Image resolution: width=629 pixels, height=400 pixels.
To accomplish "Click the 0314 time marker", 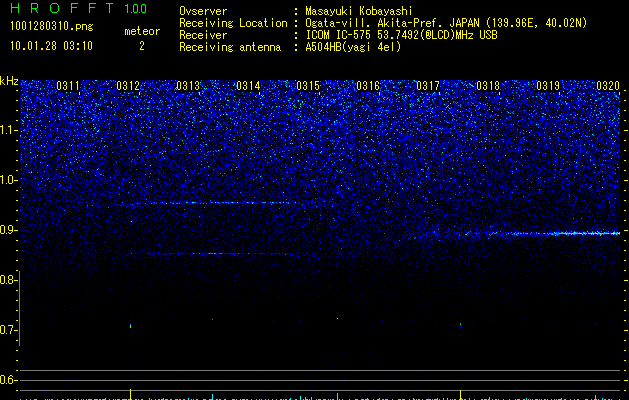I will coord(248,86).
